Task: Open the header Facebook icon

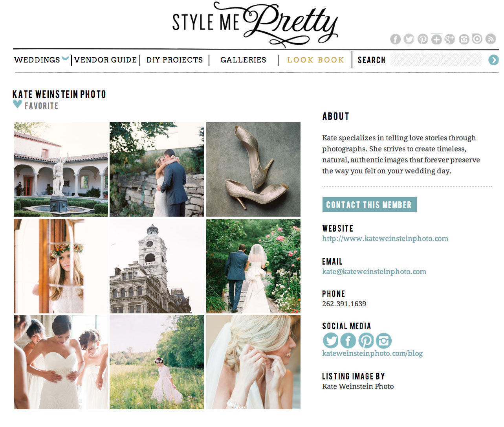Action: pyautogui.click(x=395, y=39)
